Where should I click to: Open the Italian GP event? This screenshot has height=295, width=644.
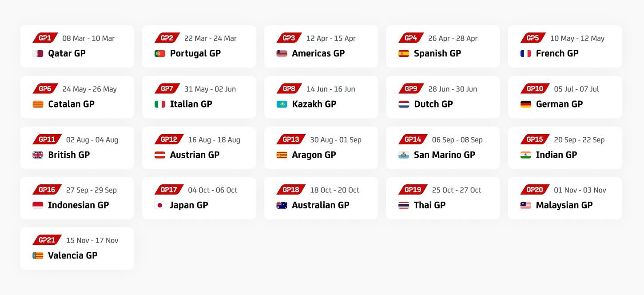tap(191, 104)
